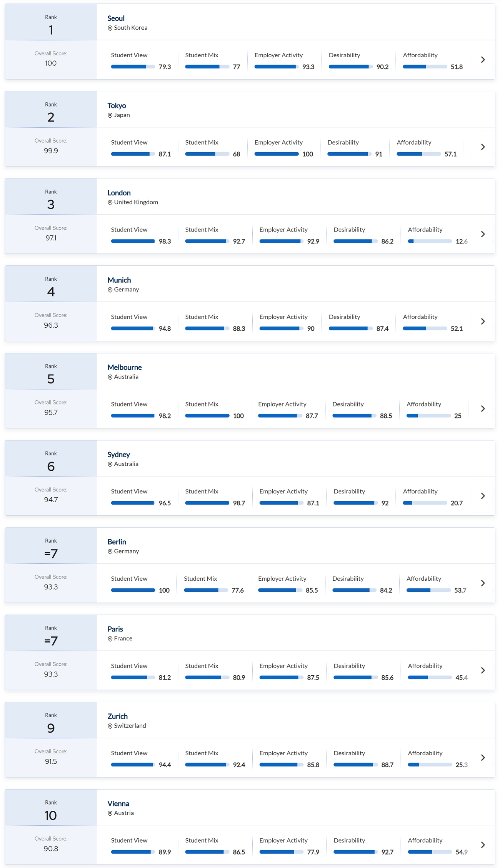This screenshot has width=500, height=868.
Task: Click the location pin next to Austria
Action: [x=110, y=813]
